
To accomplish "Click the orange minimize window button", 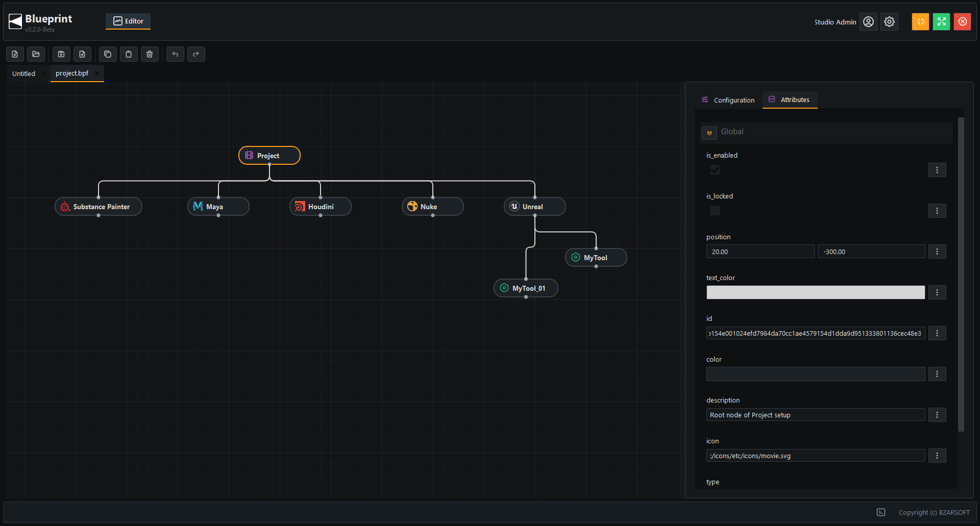I will [921, 21].
